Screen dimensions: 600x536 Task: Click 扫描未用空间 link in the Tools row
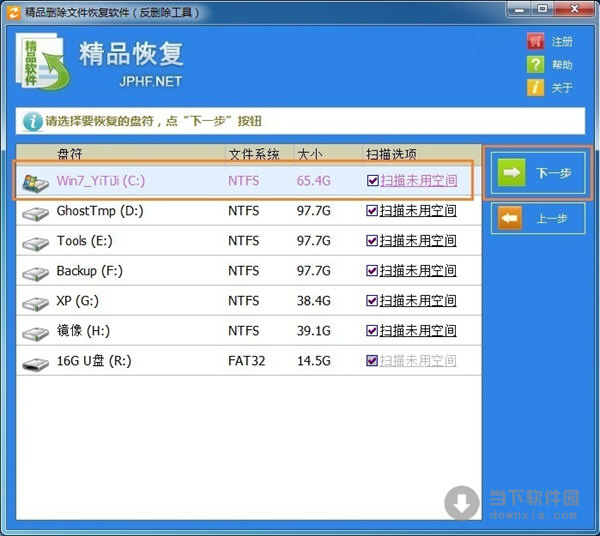(x=418, y=241)
